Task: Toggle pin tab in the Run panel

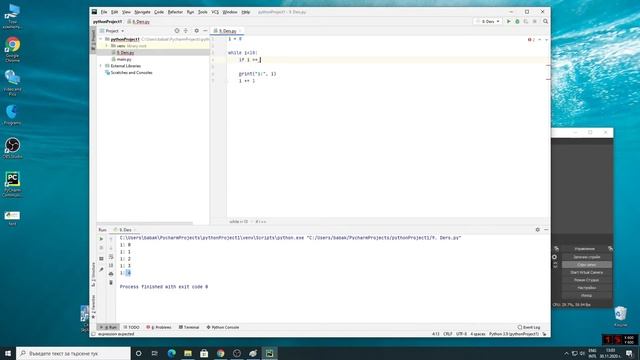Action: (x=101, y=269)
